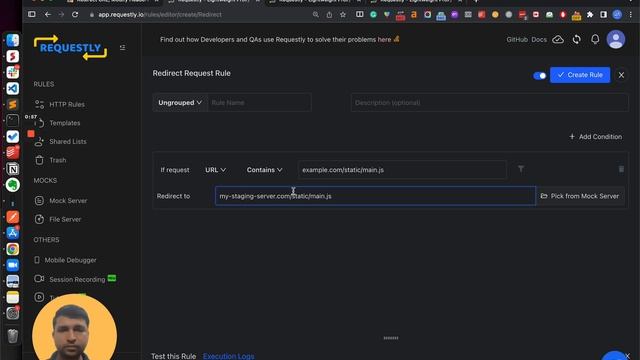
Task: Open the Chrome three-dot menu
Action: tap(631, 15)
